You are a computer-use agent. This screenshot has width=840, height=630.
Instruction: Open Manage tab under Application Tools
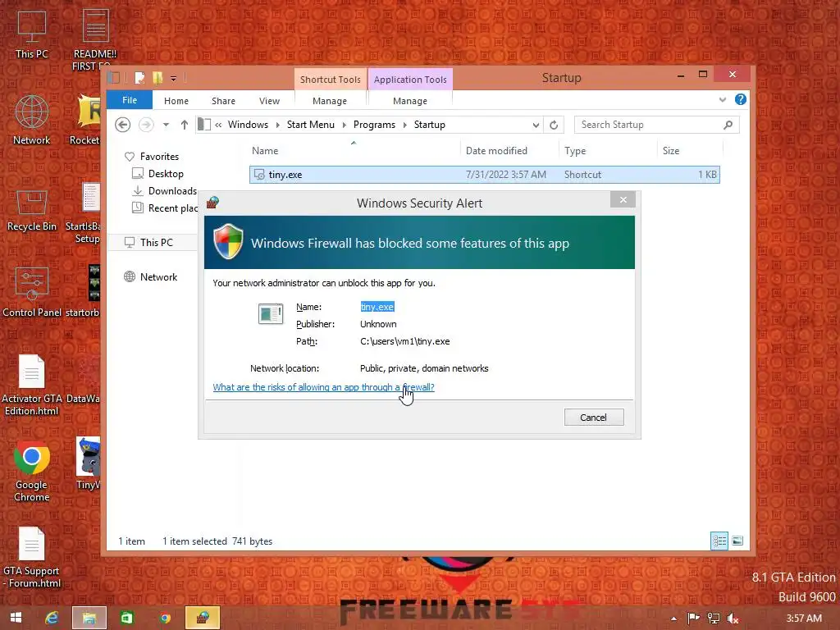(410, 101)
